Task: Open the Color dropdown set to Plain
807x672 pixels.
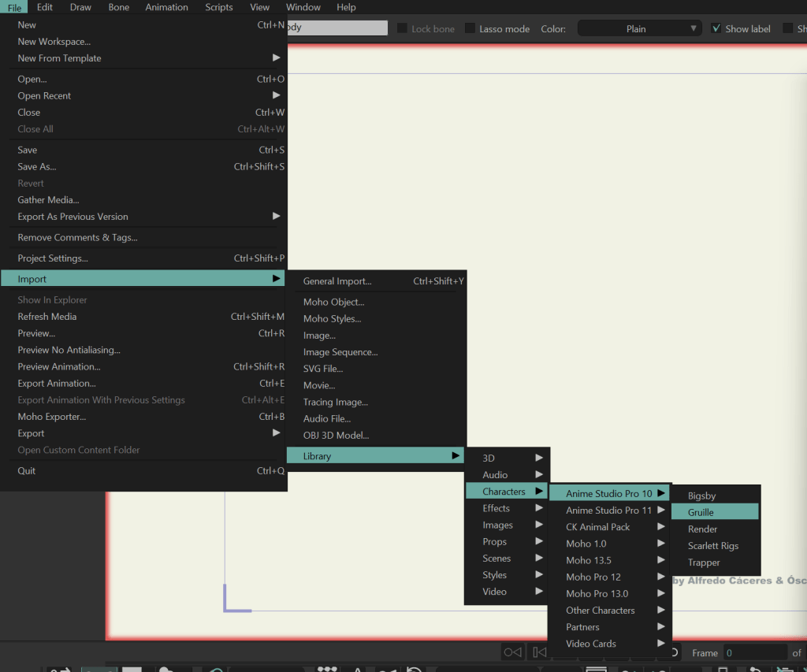Action: 639,28
